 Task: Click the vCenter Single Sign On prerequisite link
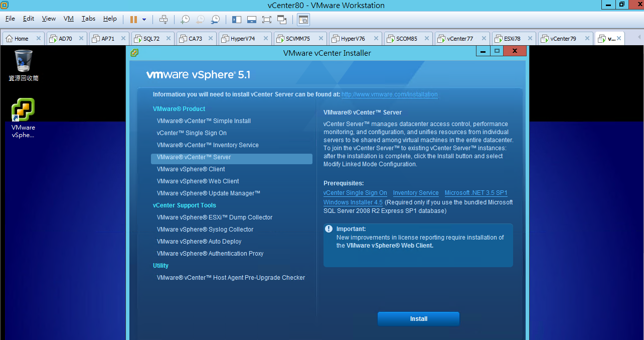click(355, 193)
